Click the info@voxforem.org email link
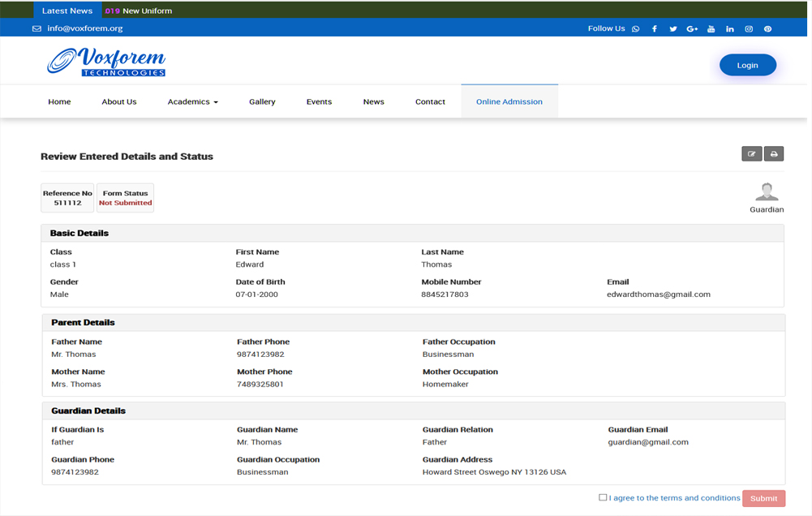This screenshot has width=812, height=516. (84, 28)
